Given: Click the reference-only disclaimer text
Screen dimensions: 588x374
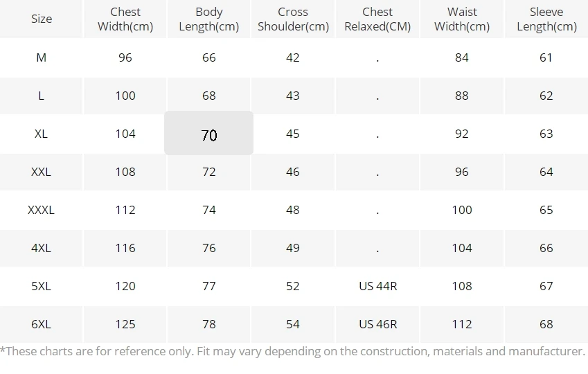Looking at the screenshot, I should 292,352.
